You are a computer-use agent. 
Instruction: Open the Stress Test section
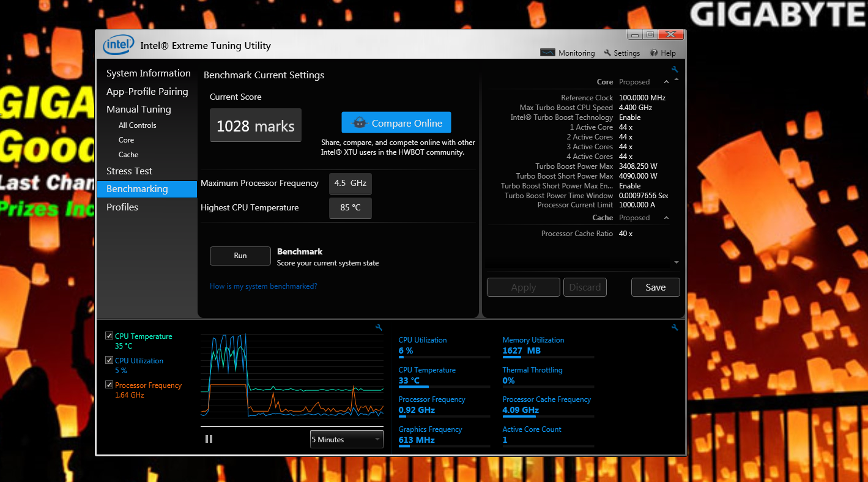click(x=130, y=171)
